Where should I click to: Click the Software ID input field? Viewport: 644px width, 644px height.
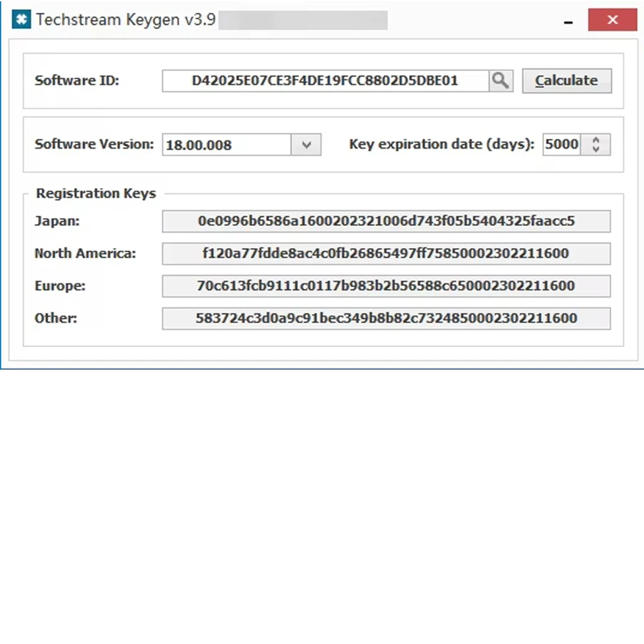[x=325, y=80]
